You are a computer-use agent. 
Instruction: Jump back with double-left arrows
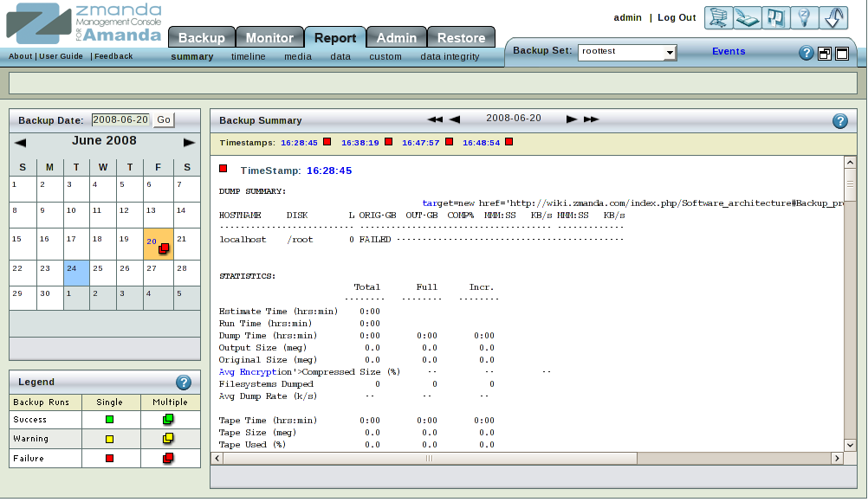(x=435, y=119)
